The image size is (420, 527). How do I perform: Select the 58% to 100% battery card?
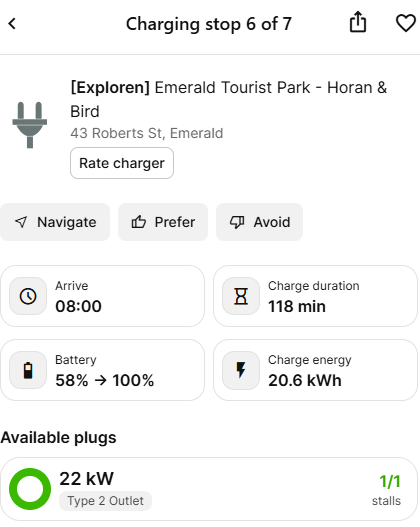coord(102,370)
